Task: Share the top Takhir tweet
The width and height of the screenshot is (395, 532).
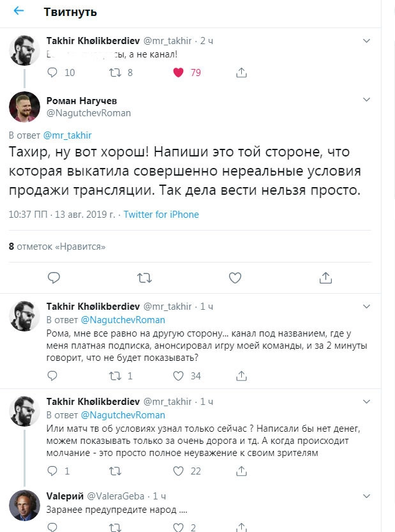Action: tap(241, 73)
